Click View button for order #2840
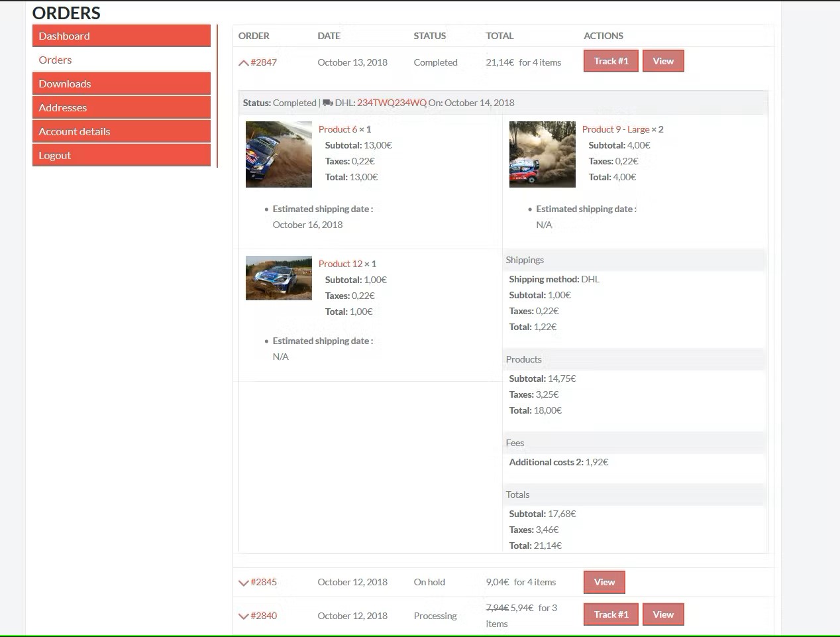 (x=663, y=614)
